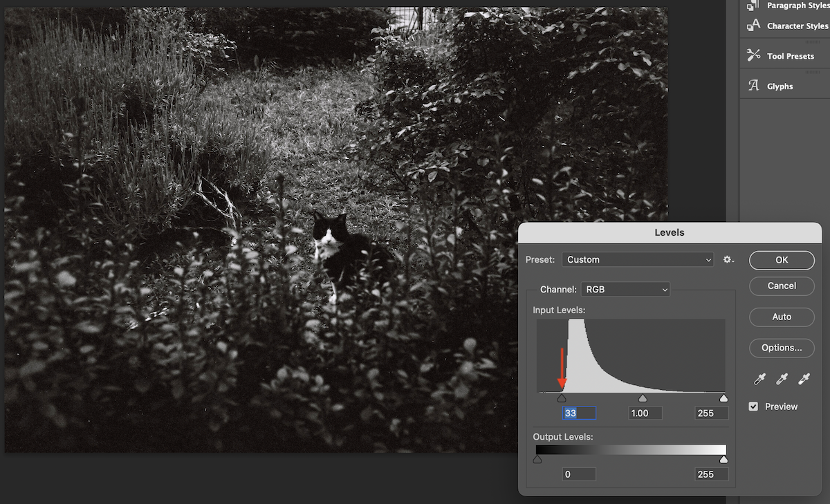Viewport: 830px width, 504px height.
Task: Open the Glyphs panel
Action: 771,86
